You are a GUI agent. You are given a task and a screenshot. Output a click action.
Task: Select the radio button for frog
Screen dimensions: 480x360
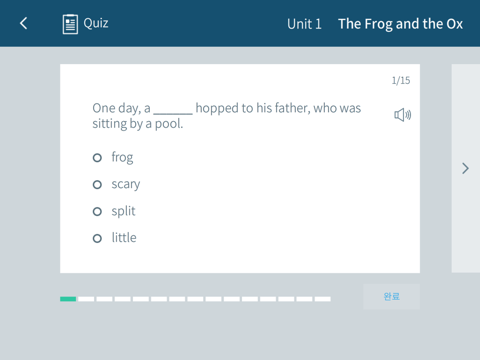click(x=97, y=158)
